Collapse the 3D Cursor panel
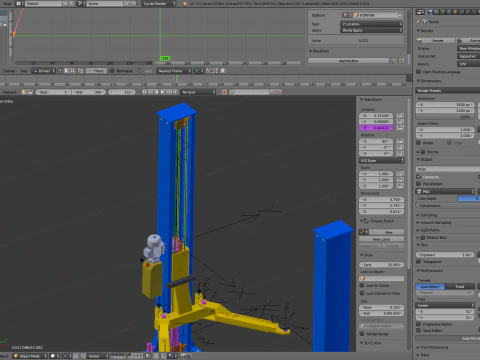This screenshot has height=360, width=480. (x=361, y=343)
